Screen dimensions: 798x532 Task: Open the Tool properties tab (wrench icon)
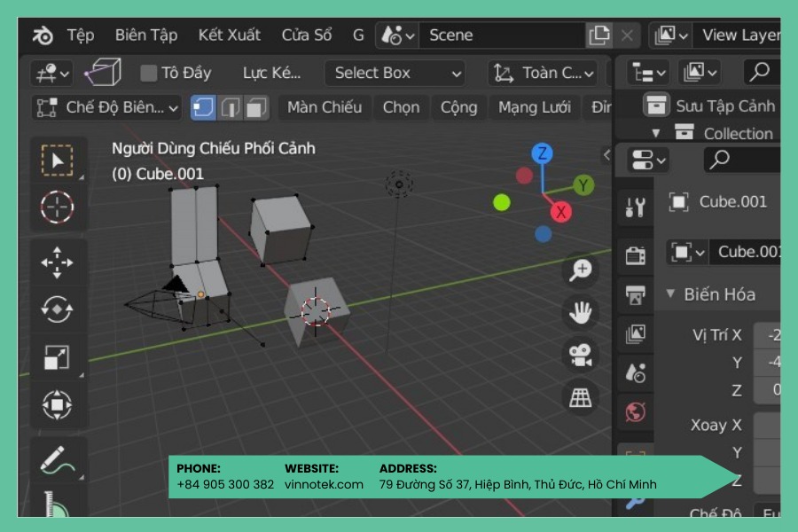(x=635, y=207)
